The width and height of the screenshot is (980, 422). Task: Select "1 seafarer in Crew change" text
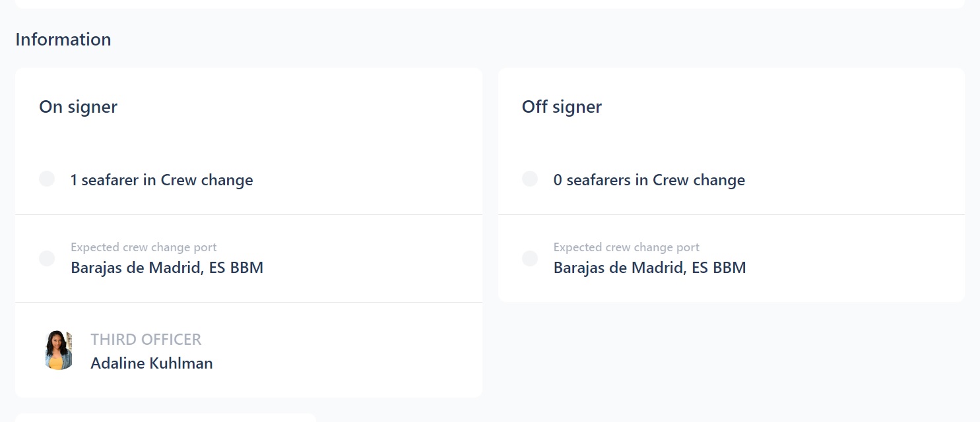click(162, 180)
